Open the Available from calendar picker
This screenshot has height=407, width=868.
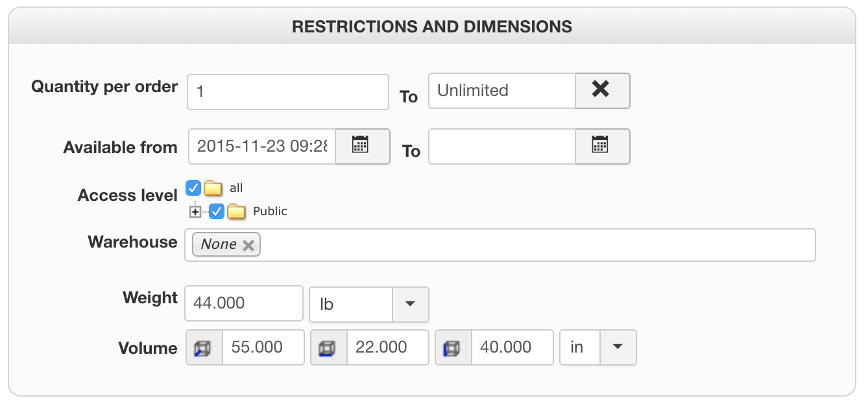pyautogui.click(x=362, y=146)
